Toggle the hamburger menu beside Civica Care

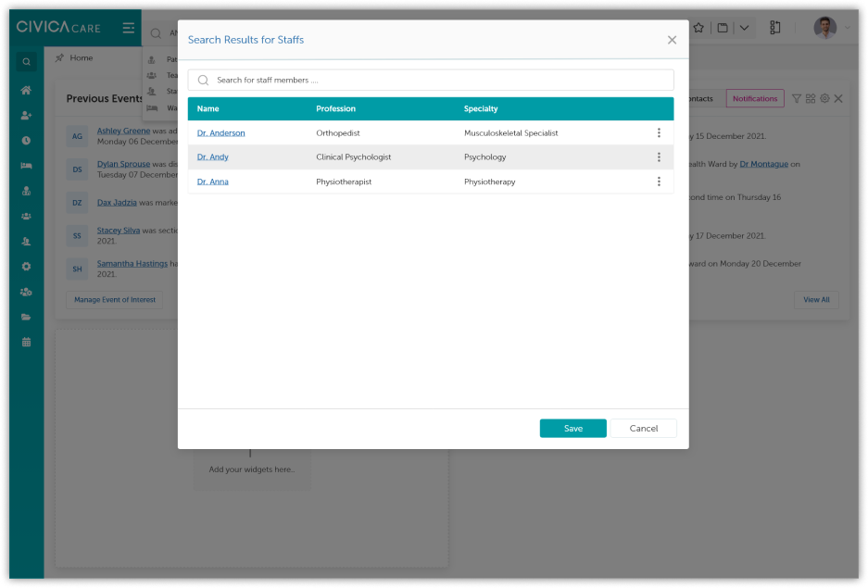[129, 28]
